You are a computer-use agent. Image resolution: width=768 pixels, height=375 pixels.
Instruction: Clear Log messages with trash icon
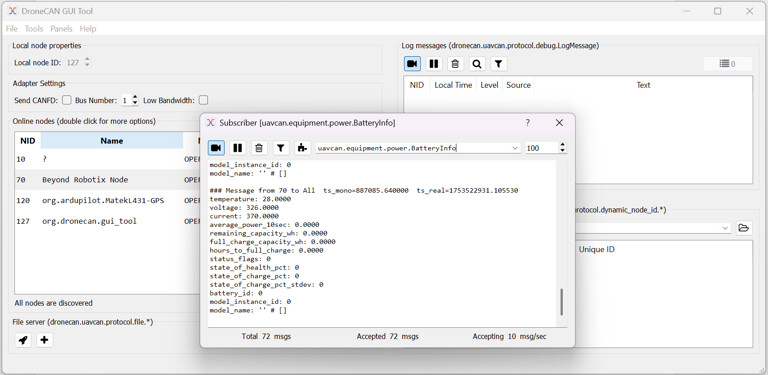[x=455, y=64]
